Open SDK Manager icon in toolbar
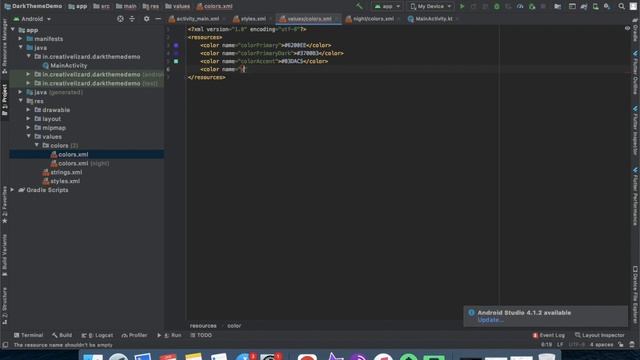Screen dimensions: 640x360 pyautogui.click(x=607, y=6)
